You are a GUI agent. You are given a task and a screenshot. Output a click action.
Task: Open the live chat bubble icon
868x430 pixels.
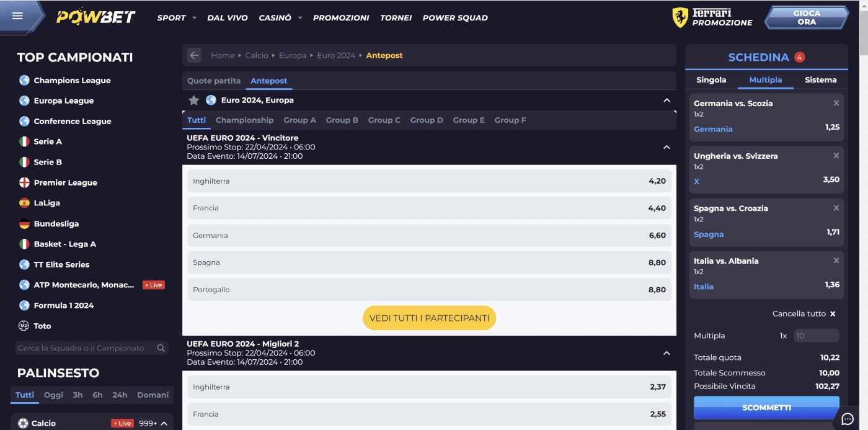(848, 419)
